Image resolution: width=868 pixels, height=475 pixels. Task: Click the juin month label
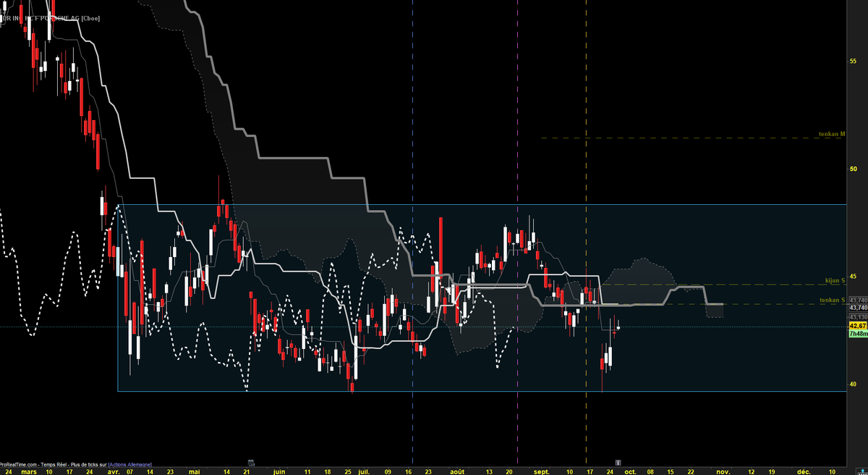(x=279, y=471)
